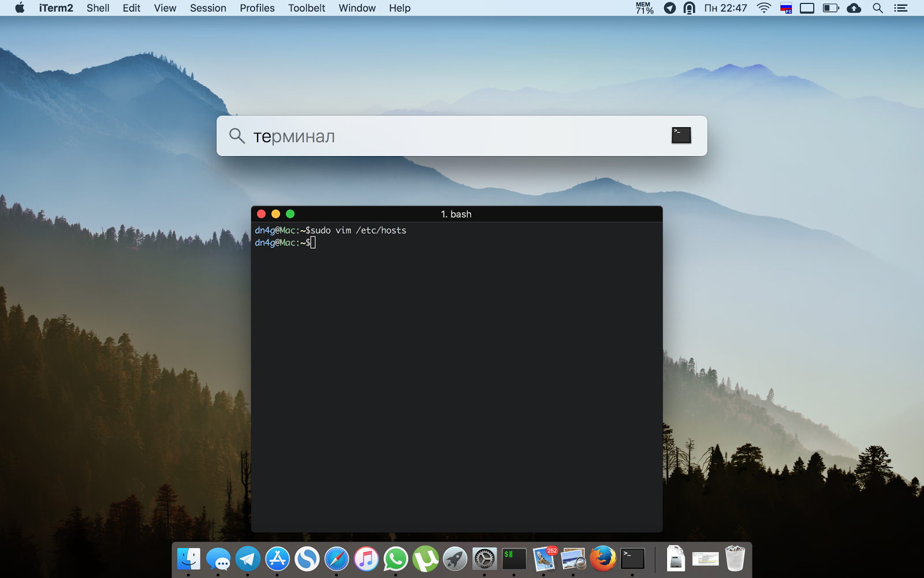Viewport: 924px width, 578px height.
Task: Open the Edit menu
Action: point(131,8)
